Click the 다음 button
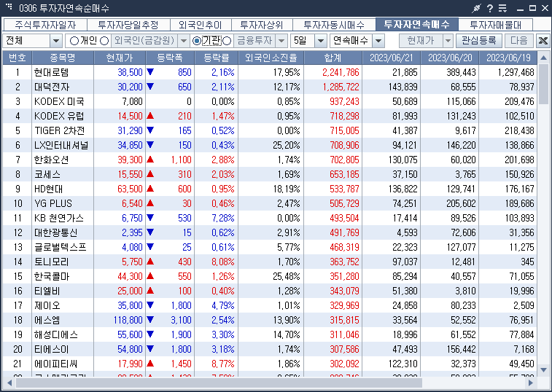 (519, 41)
